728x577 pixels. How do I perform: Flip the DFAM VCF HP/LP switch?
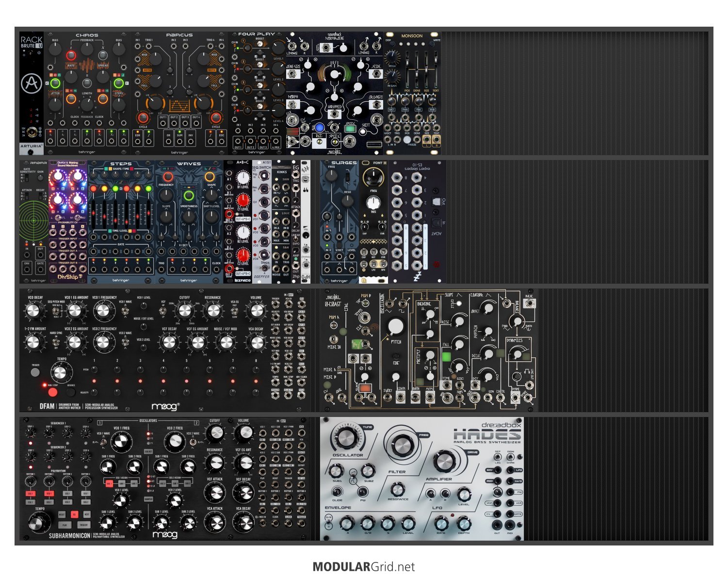pyautogui.click(x=163, y=312)
